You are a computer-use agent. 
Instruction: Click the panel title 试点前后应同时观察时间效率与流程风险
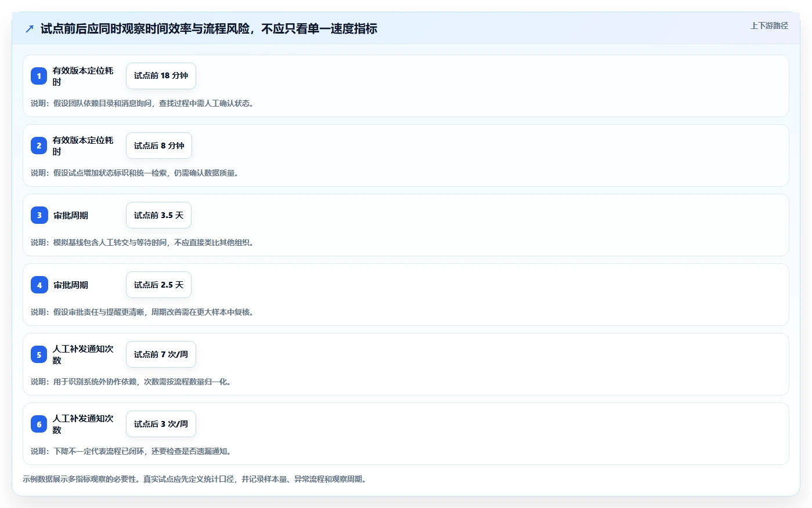coord(209,28)
